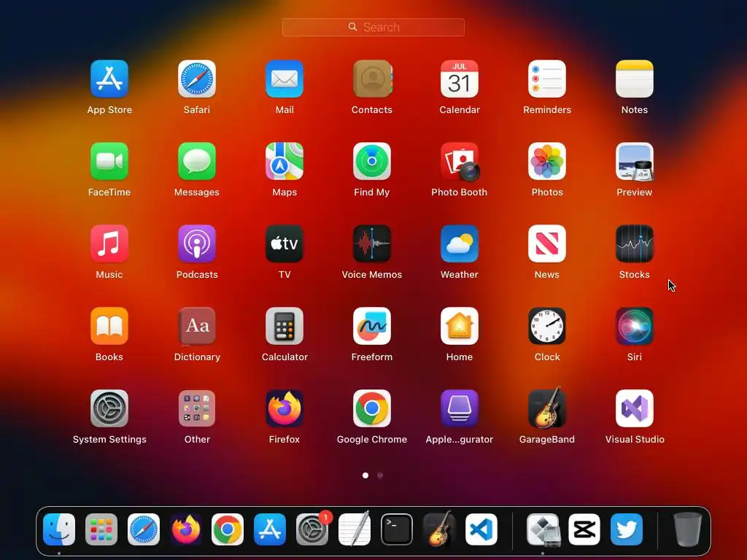747x560 pixels.
Task: Open Boot Camp Assistant in the Dock
Action: [x=543, y=529]
